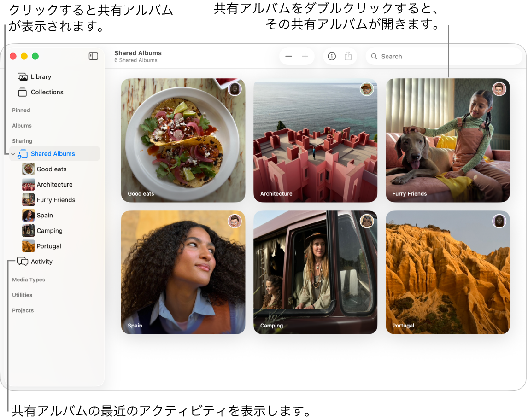Expand the Utilities section
The width and height of the screenshot is (528, 420).
click(22, 295)
